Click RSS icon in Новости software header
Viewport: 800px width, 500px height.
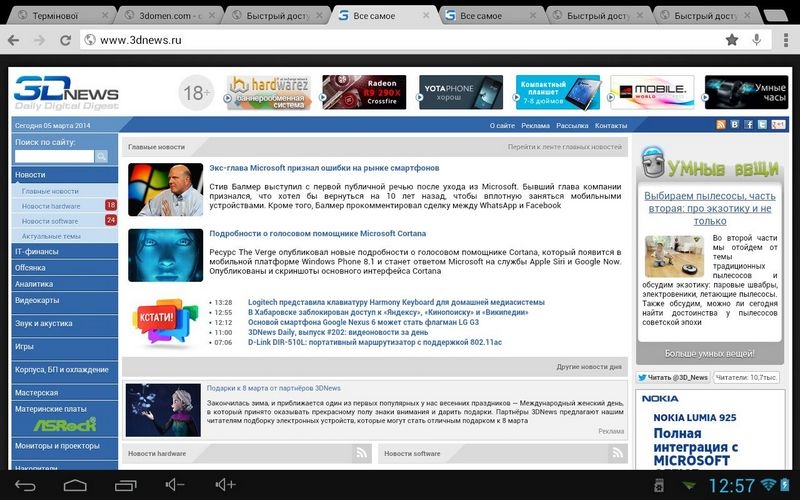[x=618, y=453]
